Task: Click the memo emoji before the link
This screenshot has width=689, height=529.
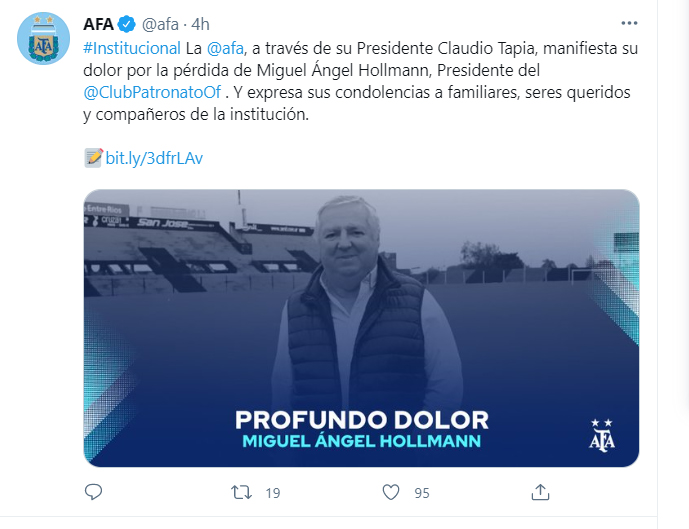Action: point(94,158)
